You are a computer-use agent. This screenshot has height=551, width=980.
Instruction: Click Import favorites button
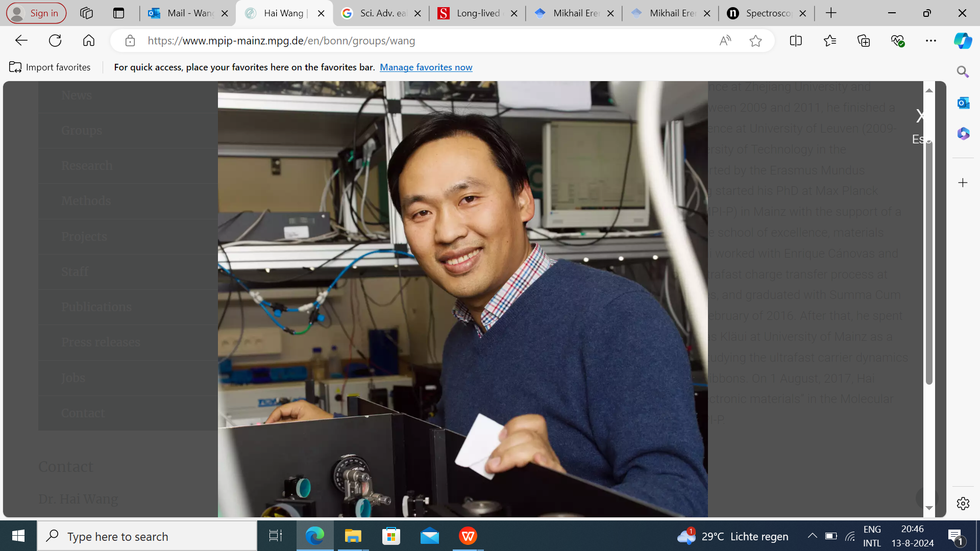(50, 67)
